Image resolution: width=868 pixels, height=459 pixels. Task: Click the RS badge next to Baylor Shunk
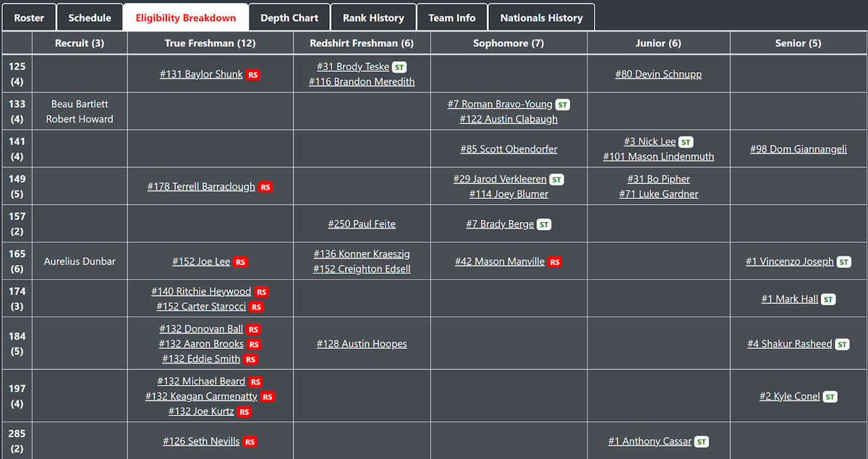(252, 75)
